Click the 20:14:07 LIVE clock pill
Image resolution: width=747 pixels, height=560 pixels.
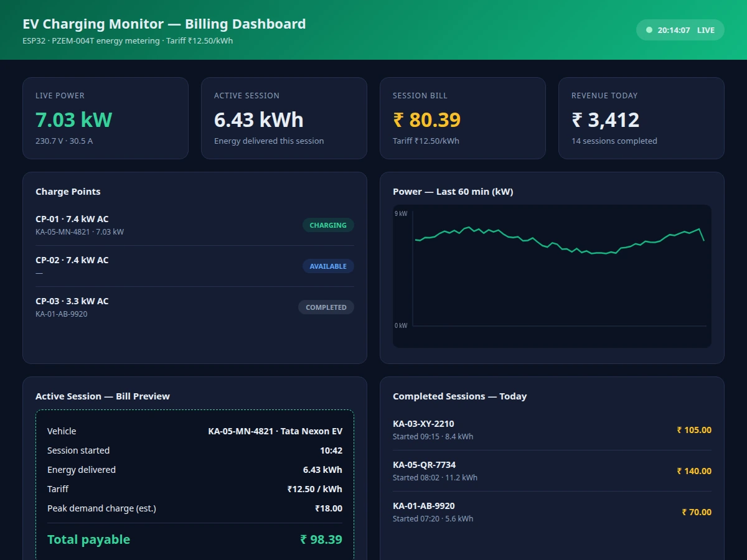680,30
